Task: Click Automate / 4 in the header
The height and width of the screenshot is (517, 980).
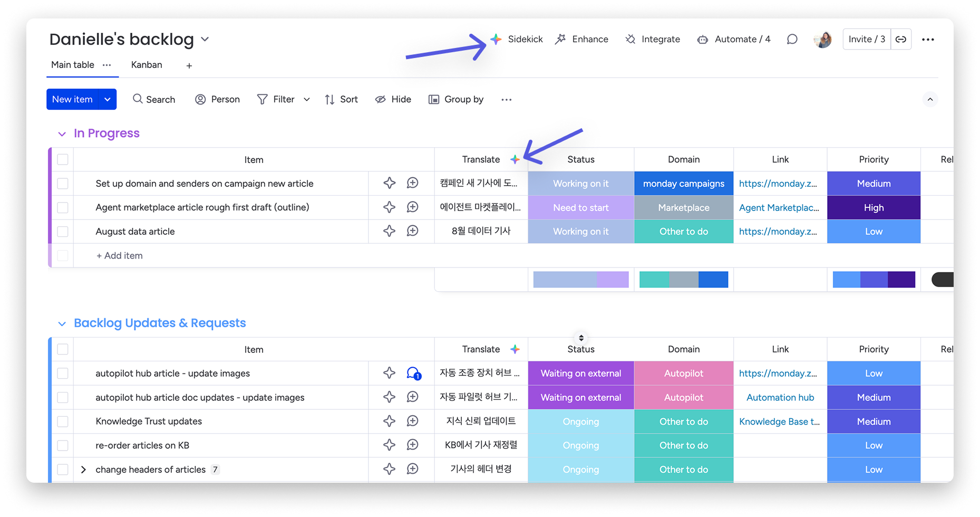Action: point(733,39)
